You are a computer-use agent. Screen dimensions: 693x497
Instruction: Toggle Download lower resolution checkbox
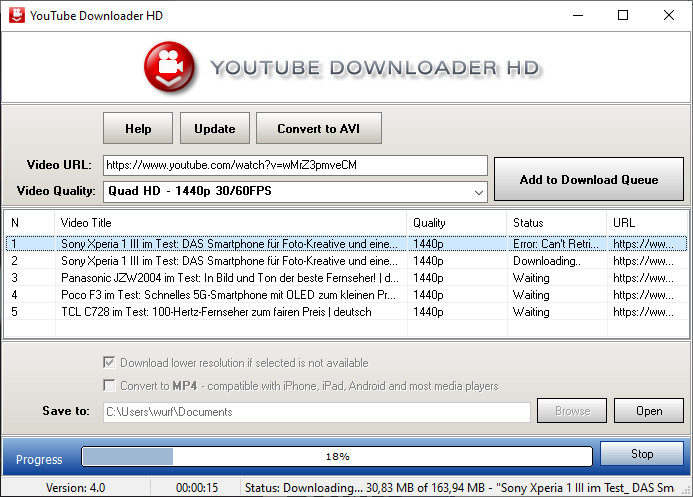click(109, 363)
